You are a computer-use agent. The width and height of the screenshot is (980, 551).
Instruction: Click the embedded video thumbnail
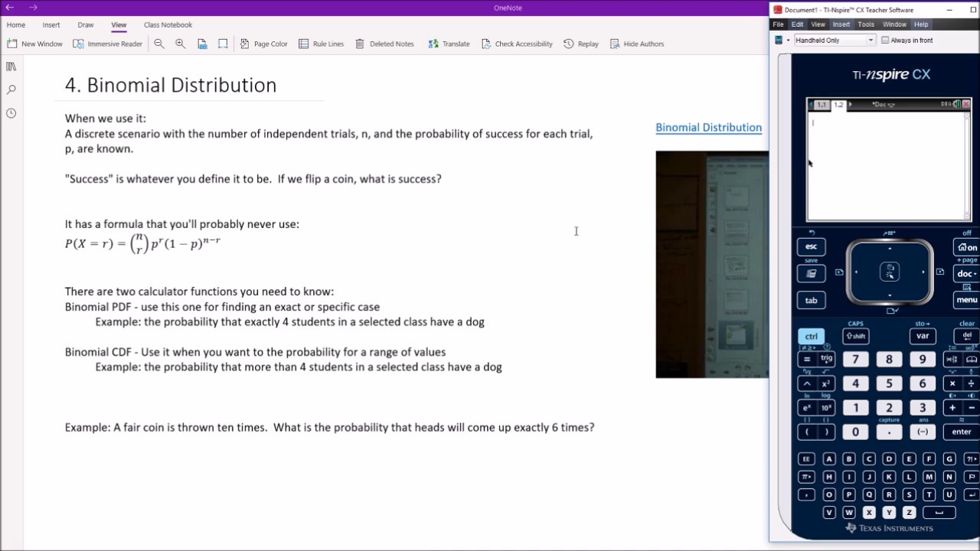point(712,264)
